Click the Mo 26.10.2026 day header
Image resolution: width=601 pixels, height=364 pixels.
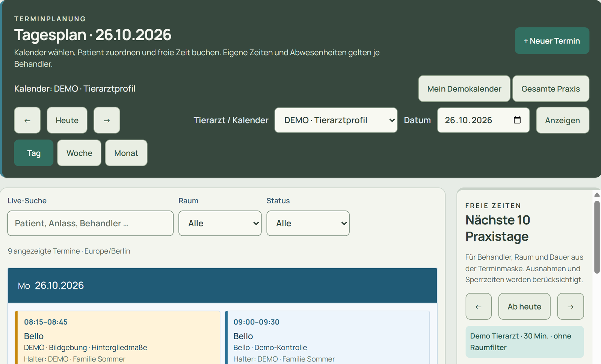point(222,286)
